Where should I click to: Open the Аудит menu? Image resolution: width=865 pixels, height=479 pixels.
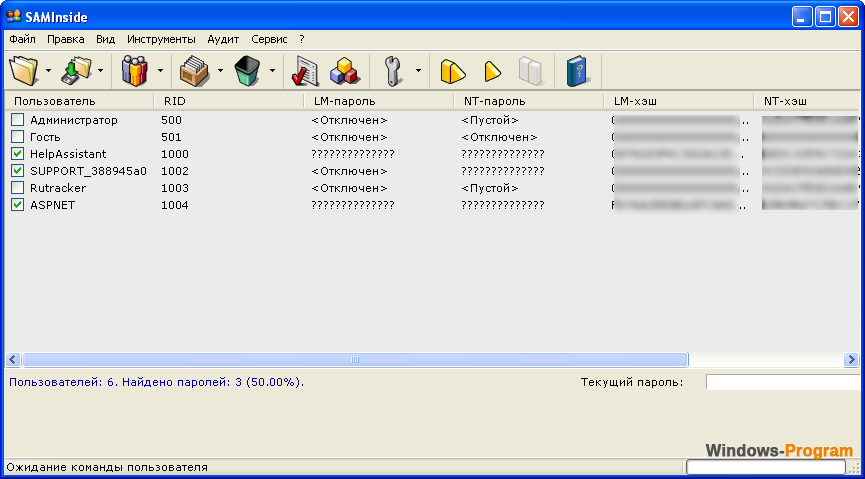coord(223,39)
